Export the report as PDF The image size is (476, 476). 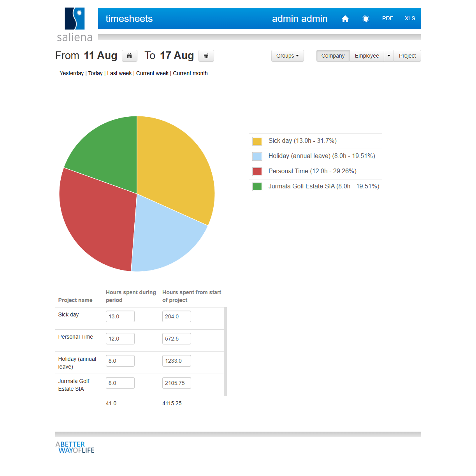[387, 18]
